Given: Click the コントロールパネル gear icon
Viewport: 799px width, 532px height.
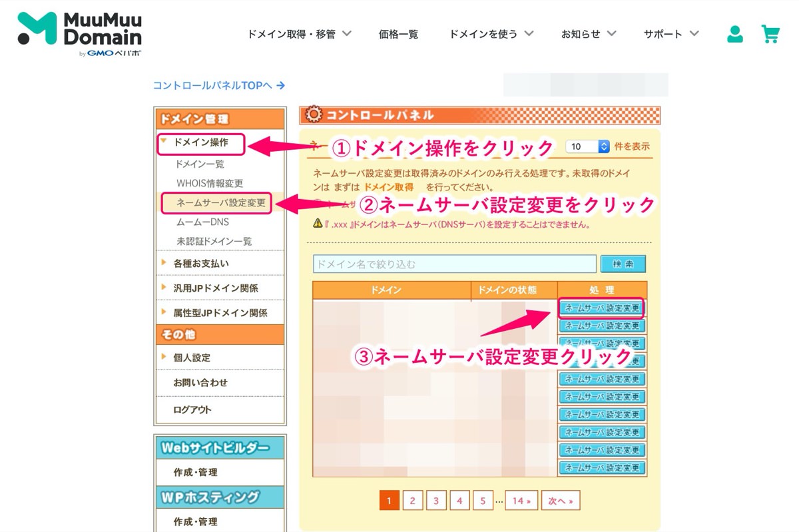Looking at the screenshot, I should click(x=312, y=115).
